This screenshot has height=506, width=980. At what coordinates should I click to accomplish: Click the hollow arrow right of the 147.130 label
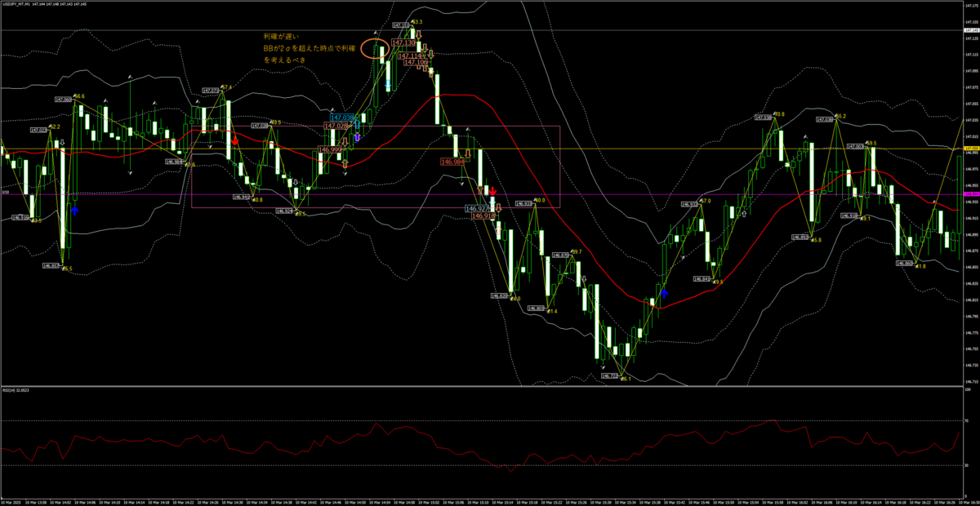coord(418,36)
